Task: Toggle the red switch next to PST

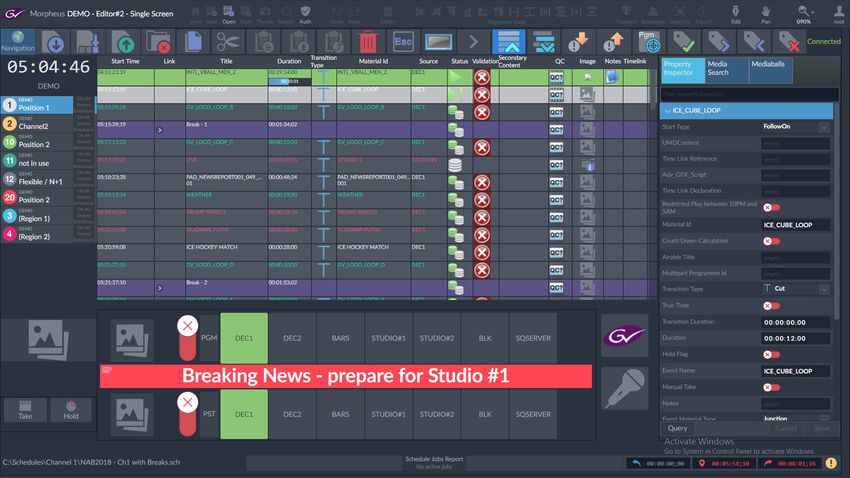Action: pos(187,415)
